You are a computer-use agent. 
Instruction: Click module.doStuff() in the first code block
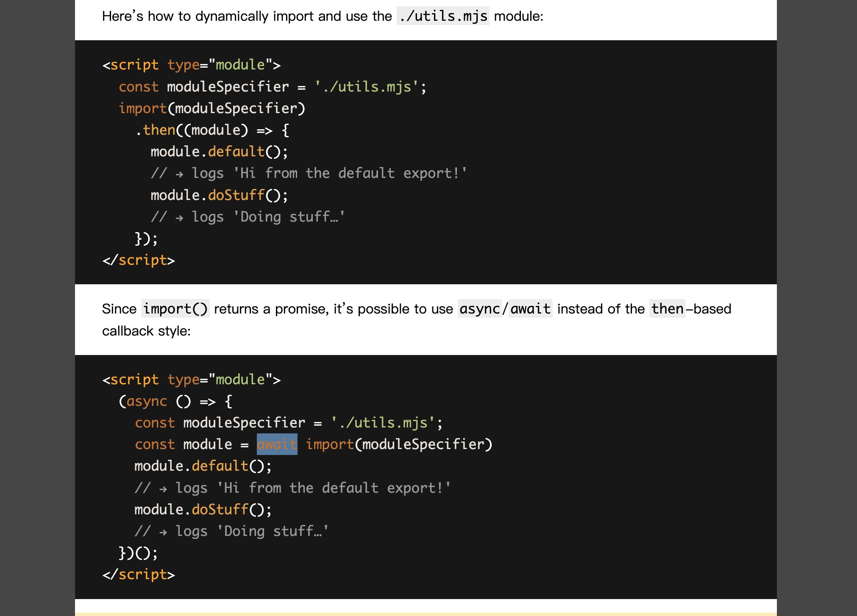[x=219, y=195]
